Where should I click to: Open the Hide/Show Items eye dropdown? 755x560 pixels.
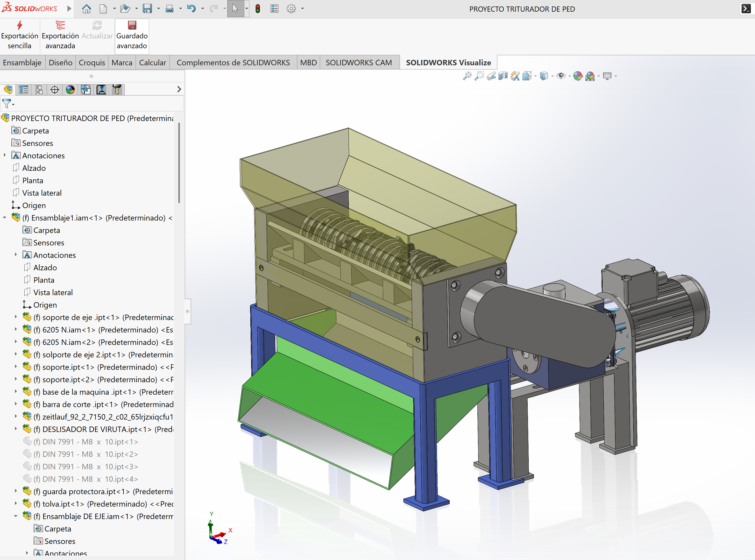click(x=570, y=76)
